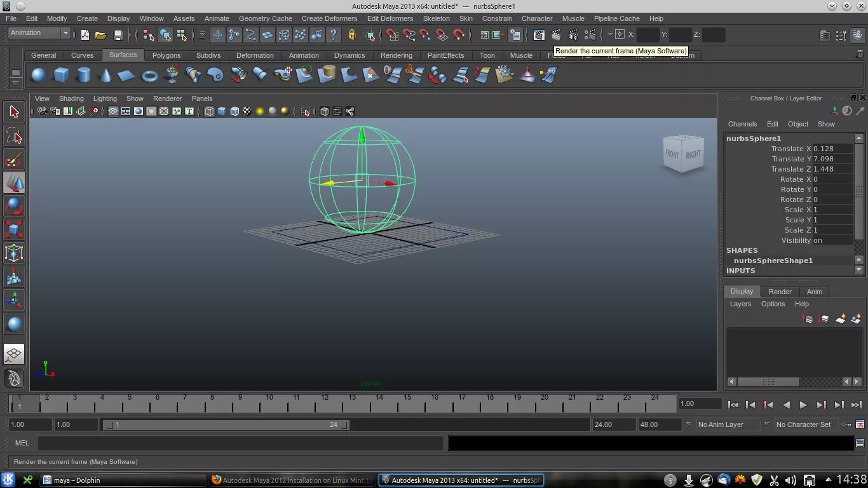Viewport: 868px width, 488px height.
Task: Step forward one key
Action: coord(821,405)
